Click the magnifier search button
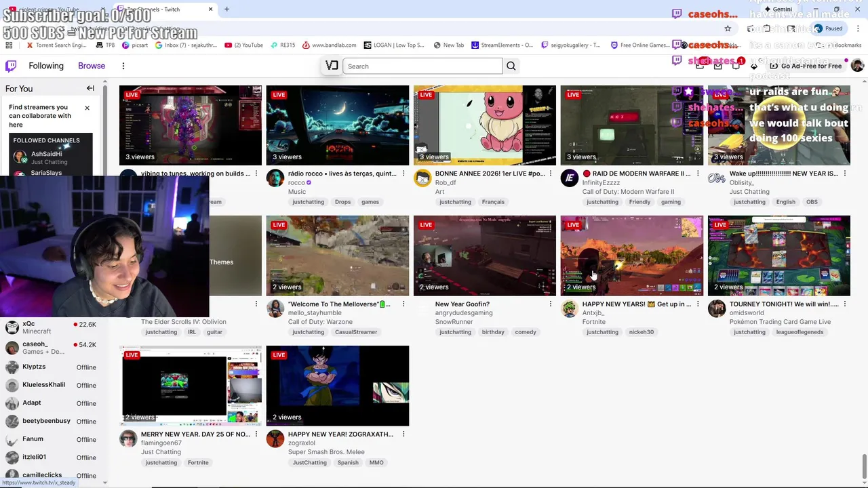The height and width of the screenshot is (488, 868). (x=511, y=66)
